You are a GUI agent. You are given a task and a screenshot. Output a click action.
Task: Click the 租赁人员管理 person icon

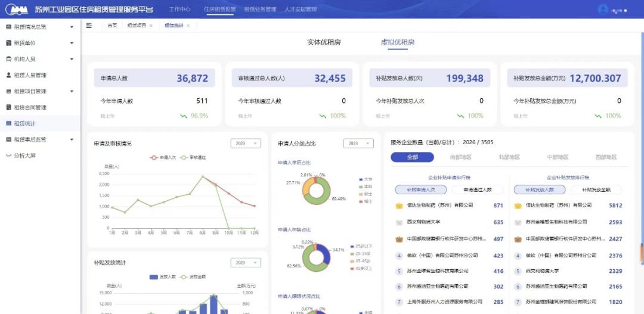pos(8,75)
